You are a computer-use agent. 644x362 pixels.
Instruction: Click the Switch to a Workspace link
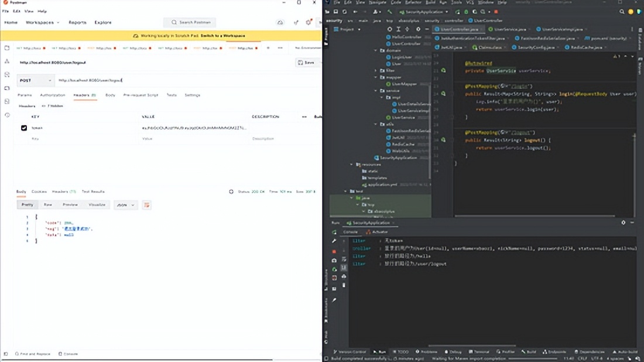[x=222, y=36]
